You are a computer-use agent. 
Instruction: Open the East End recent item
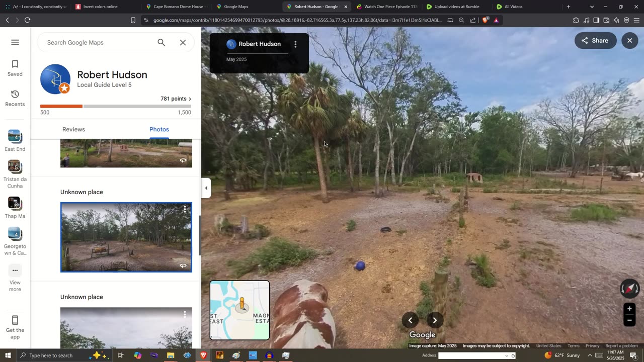point(15,141)
